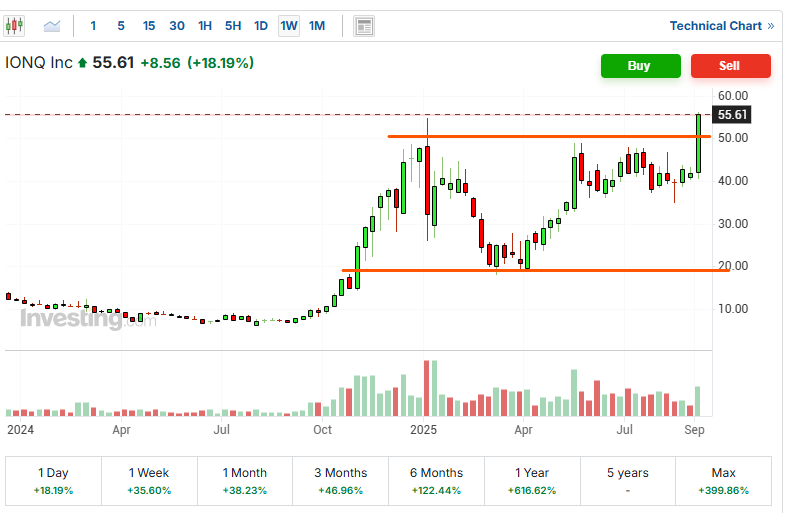
Task: Click the (+18.19%) percent change beside price
Action: 221,63
